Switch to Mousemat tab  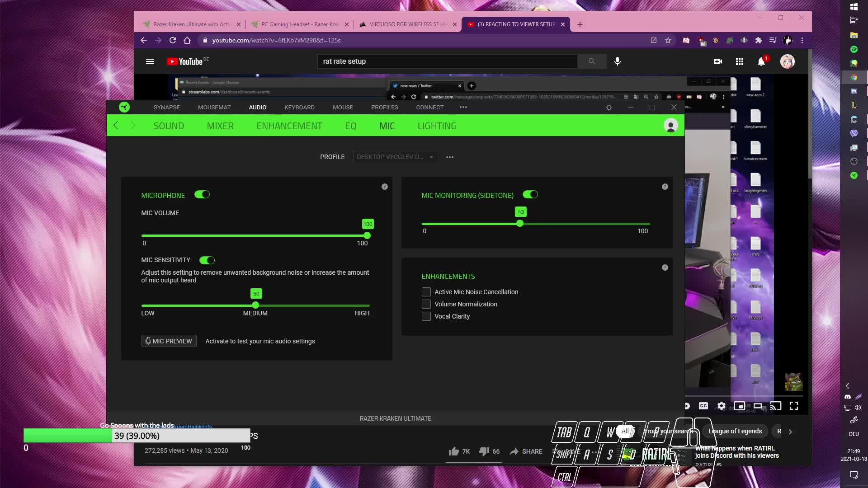coord(214,107)
